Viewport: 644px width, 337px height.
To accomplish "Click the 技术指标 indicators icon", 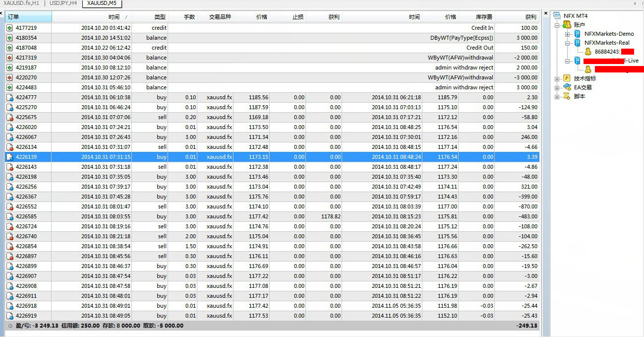I will pos(567,78).
